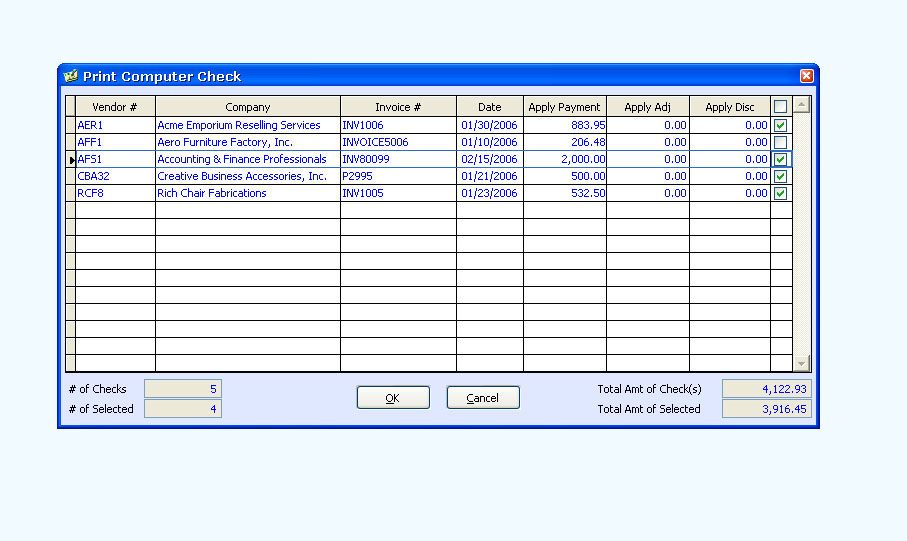
Task: Sort by the Company column header
Action: pyautogui.click(x=247, y=107)
